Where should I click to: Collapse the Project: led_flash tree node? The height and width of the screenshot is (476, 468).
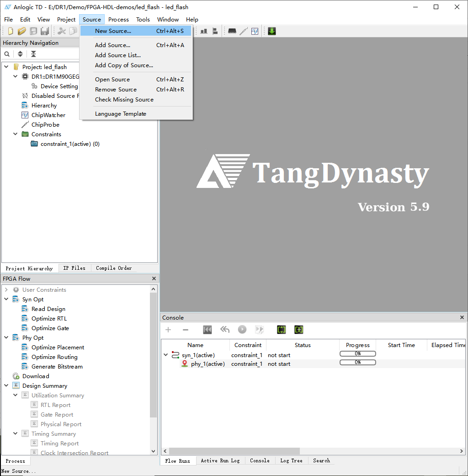pos(6,66)
